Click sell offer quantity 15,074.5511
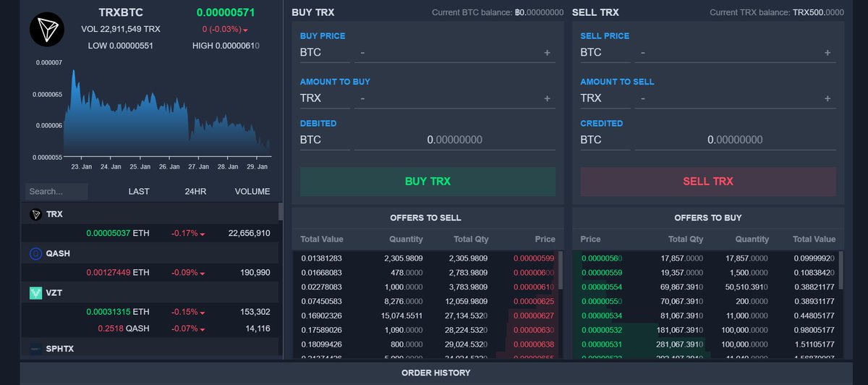 coord(401,315)
